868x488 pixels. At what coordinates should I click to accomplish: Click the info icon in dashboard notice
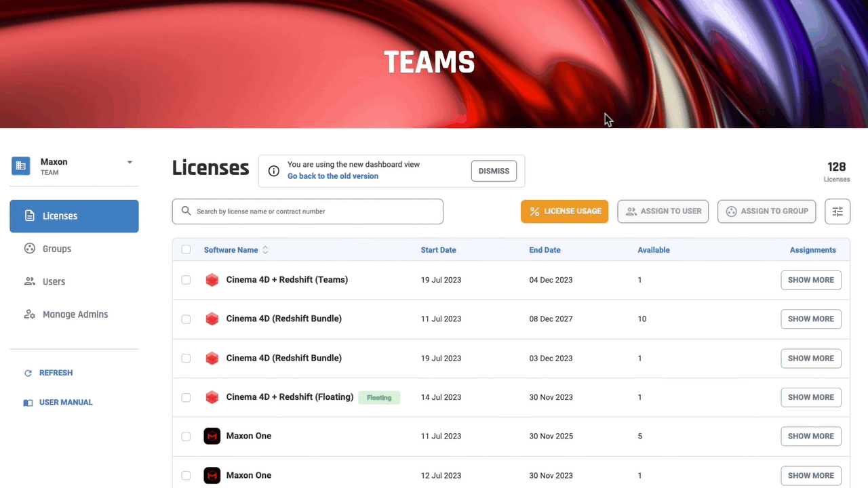(274, 171)
